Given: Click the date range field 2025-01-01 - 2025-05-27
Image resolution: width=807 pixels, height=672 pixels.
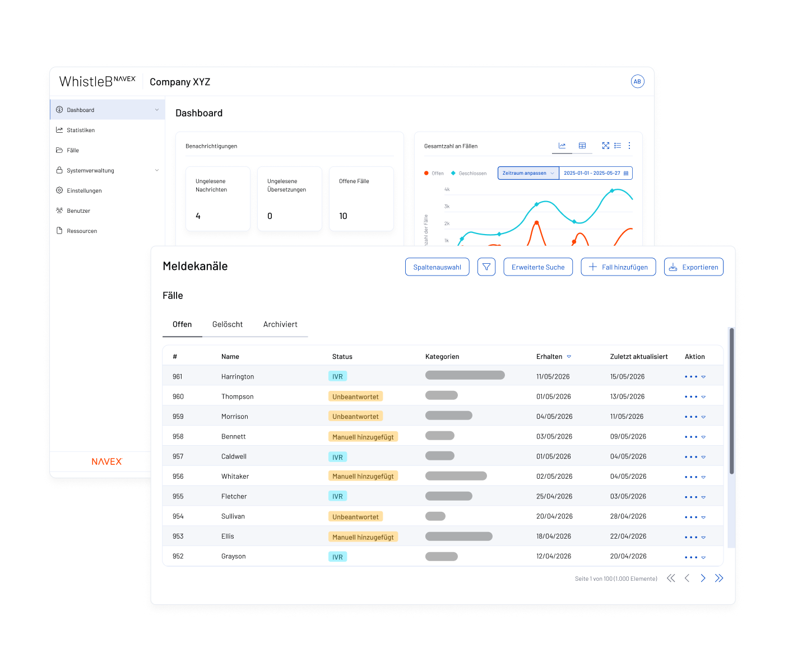Looking at the screenshot, I should (596, 173).
